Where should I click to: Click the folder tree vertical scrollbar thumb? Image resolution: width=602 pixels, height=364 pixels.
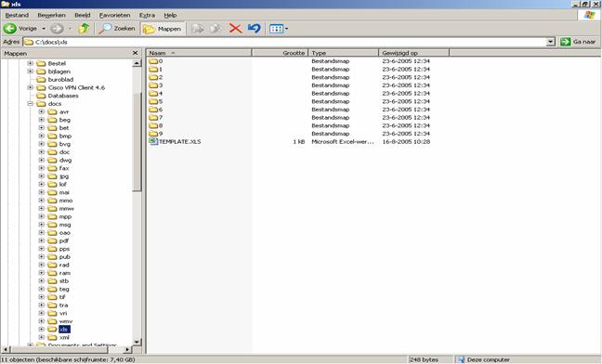tap(137, 142)
